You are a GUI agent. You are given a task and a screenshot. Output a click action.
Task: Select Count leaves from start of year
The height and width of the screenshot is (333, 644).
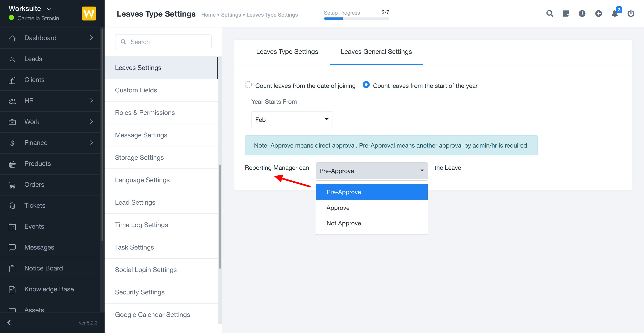coord(366,85)
